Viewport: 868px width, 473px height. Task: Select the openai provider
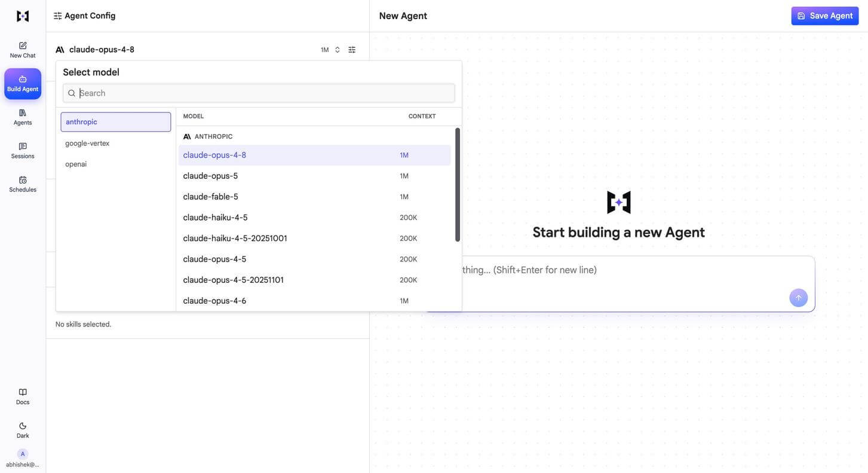point(116,164)
